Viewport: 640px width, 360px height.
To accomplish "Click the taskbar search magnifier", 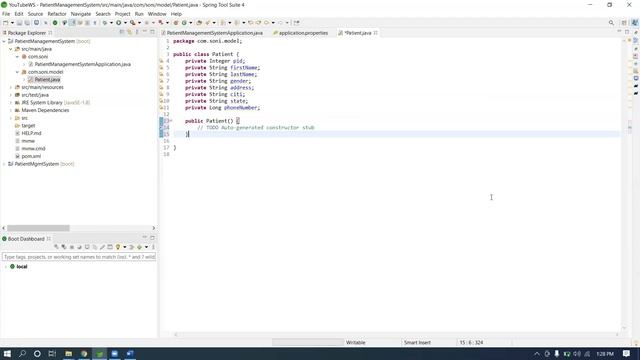I will pos(22,353).
